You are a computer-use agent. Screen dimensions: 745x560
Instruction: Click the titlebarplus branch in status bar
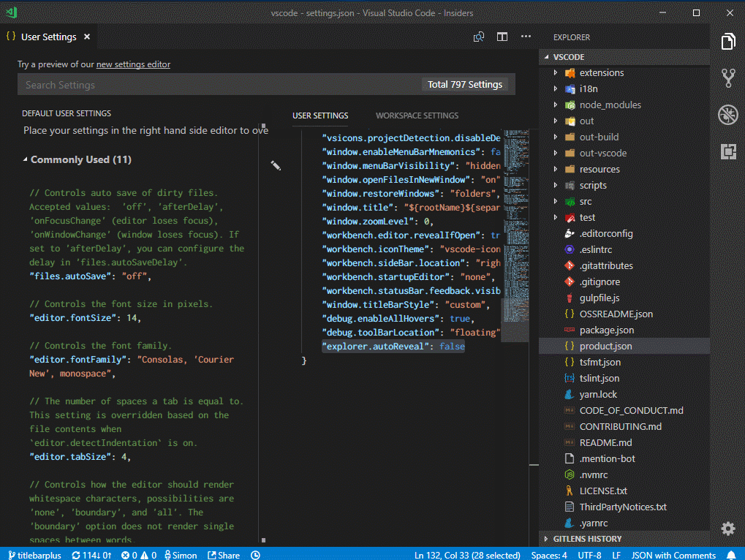[34, 555]
